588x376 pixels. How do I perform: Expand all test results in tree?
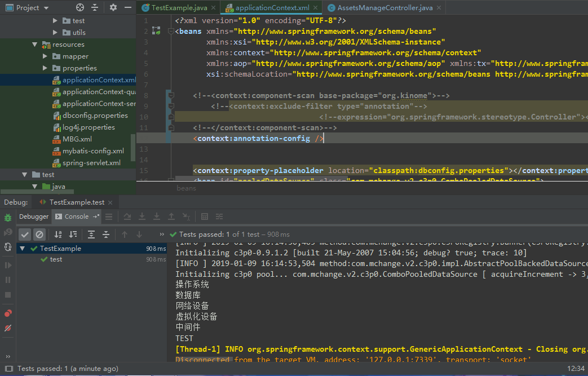point(90,235)
